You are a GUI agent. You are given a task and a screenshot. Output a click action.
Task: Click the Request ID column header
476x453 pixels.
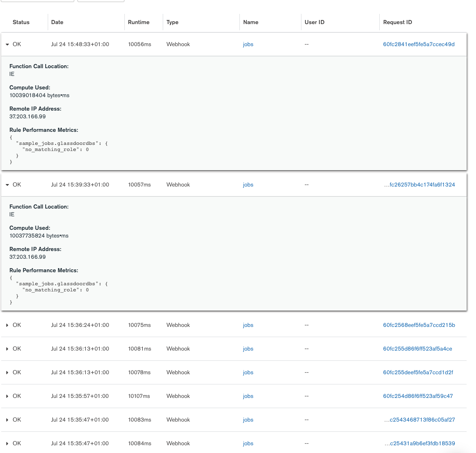click(x=397, y=22)
